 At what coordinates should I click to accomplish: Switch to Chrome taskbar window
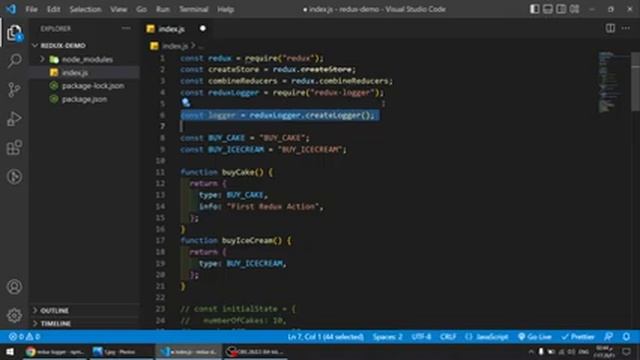tap(55, 352)
